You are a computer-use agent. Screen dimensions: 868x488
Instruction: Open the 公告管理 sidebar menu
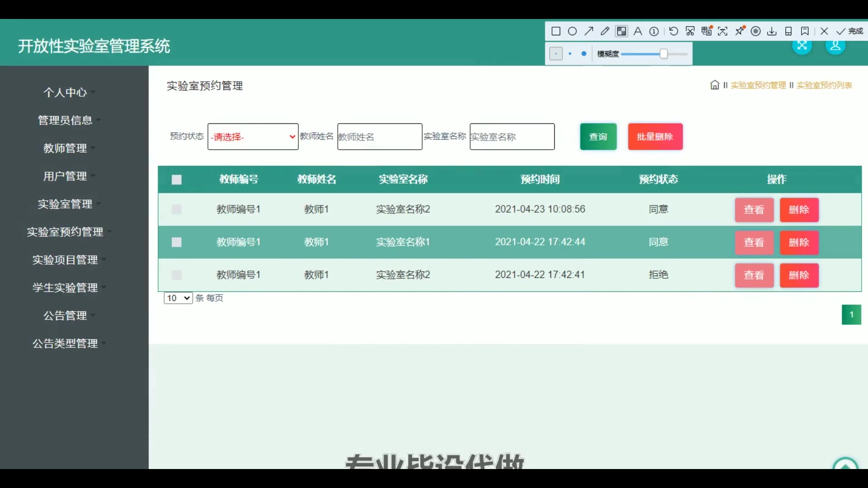click(65, 316)
